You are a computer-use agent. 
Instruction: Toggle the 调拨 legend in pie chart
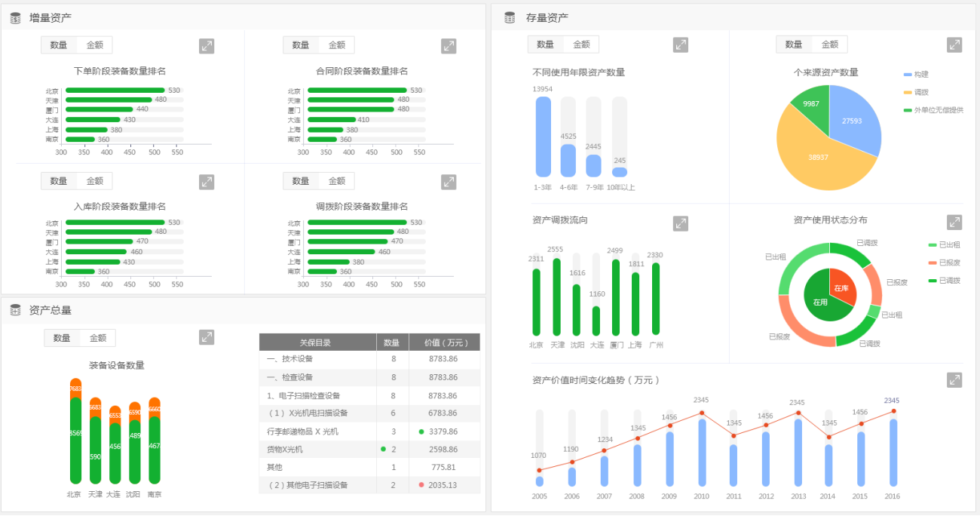click(x=917, y=92)
